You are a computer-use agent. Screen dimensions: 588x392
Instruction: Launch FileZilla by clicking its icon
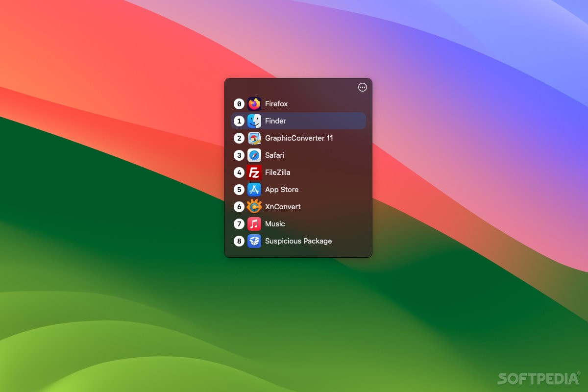pos(254,172)
